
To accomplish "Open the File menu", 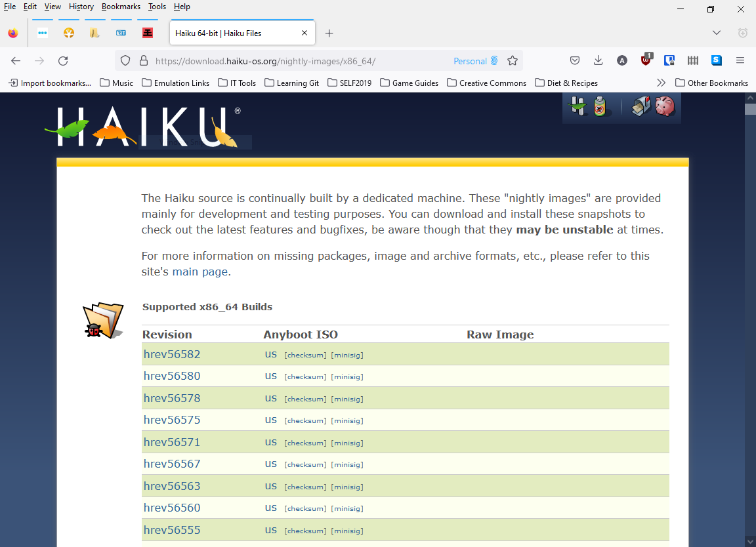I will tap(10, 7).
